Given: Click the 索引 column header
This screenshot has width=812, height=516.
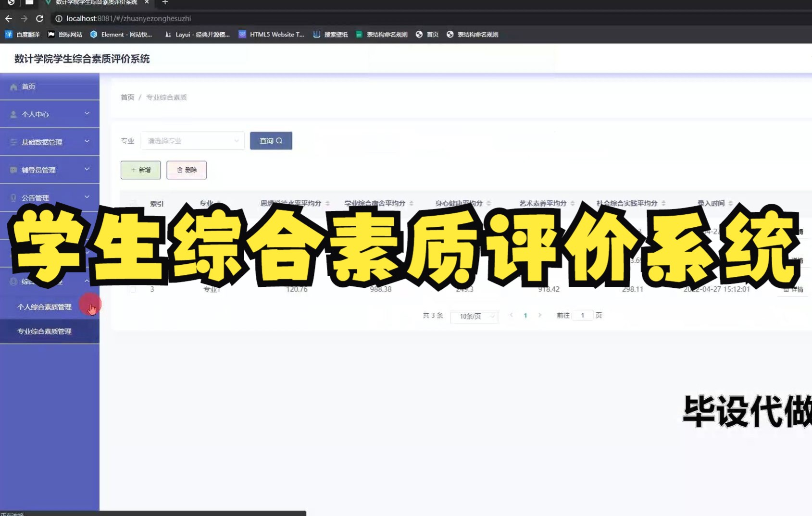Looking at the screenshot, I should 157,204.
